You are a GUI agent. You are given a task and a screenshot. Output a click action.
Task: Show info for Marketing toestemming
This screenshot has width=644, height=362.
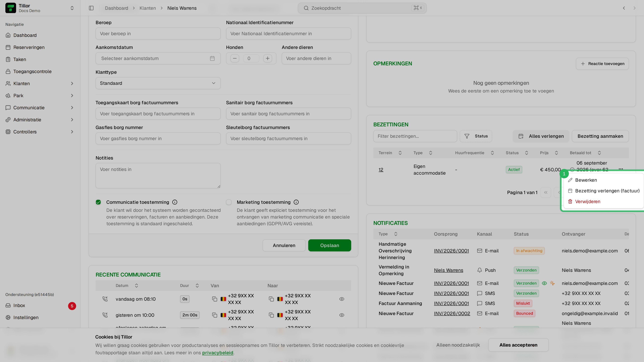click(296, 202)
